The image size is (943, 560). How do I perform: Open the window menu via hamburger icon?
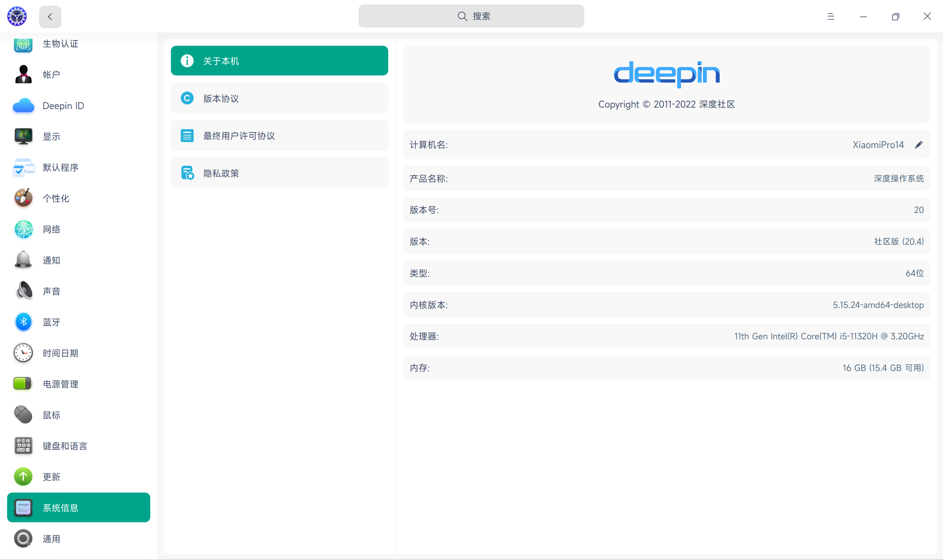pyautogui.click(x=831, y=16)
